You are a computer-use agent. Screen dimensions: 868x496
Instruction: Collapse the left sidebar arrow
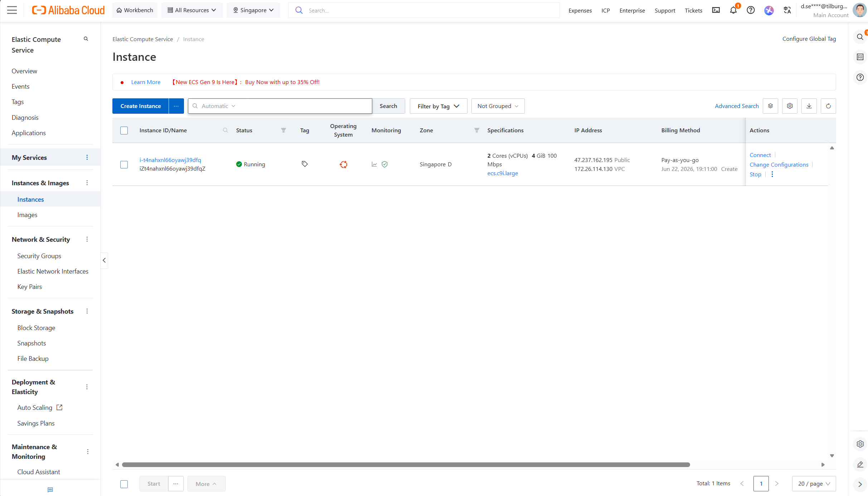point(104,260)
